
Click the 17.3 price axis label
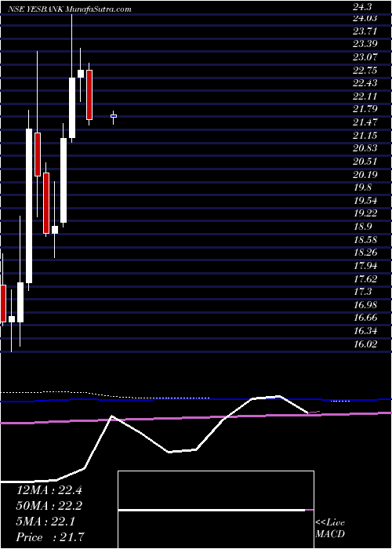[363, 292]
